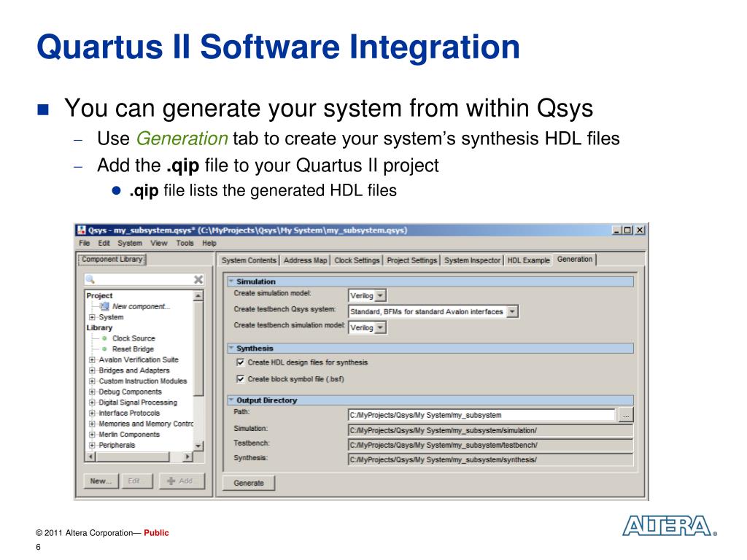Switch to HDL Example tab
The image size is (747, 560).
(x=528, y=260)
